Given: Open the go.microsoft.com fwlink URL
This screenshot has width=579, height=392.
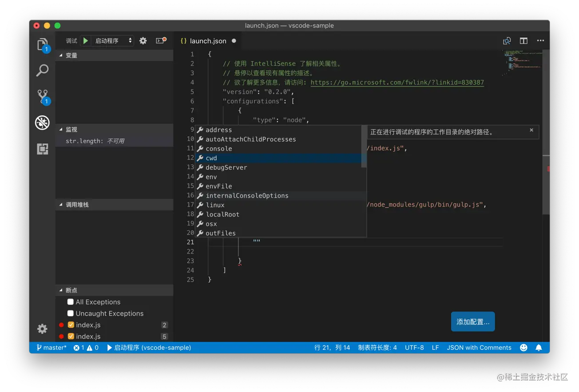Looking at the screenshot, I should [x=397, y=83].
